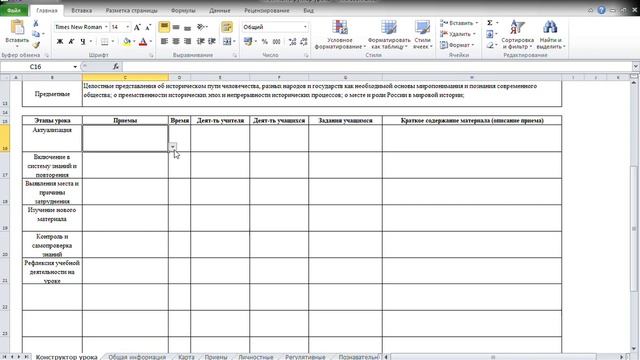Click decrease decimal icon

coord(304,41)
